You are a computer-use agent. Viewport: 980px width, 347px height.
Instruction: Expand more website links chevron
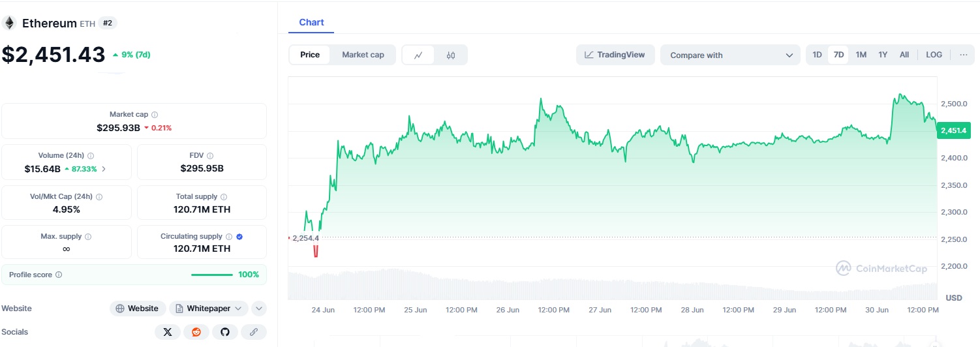pos(259,309)
